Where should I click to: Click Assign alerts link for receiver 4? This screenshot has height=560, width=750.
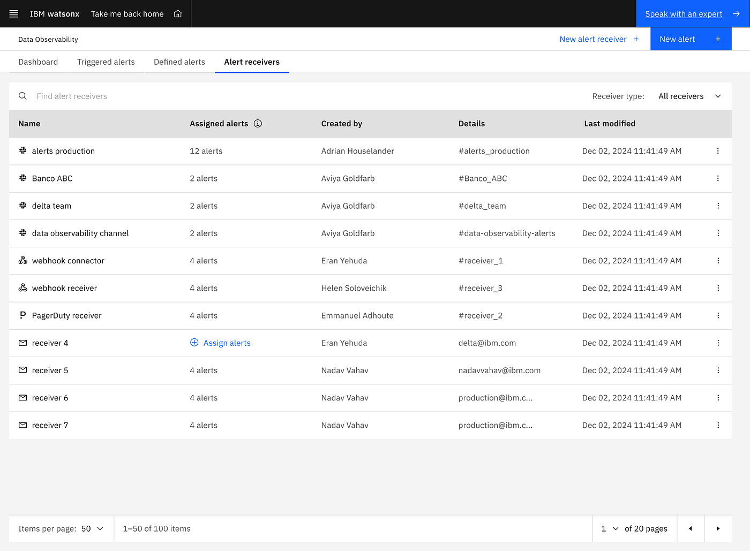click(x=227, y=343)
